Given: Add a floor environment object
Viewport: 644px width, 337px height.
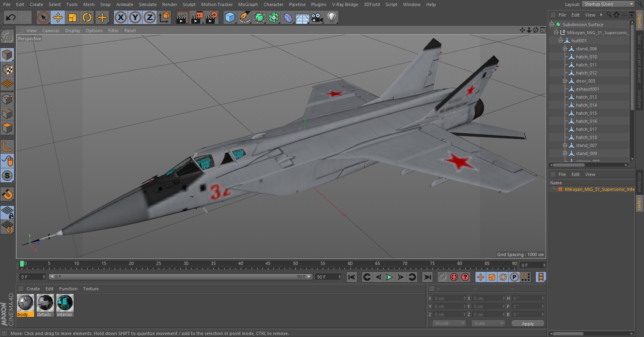Looking at the screenshot, I should tap(303, 17).
